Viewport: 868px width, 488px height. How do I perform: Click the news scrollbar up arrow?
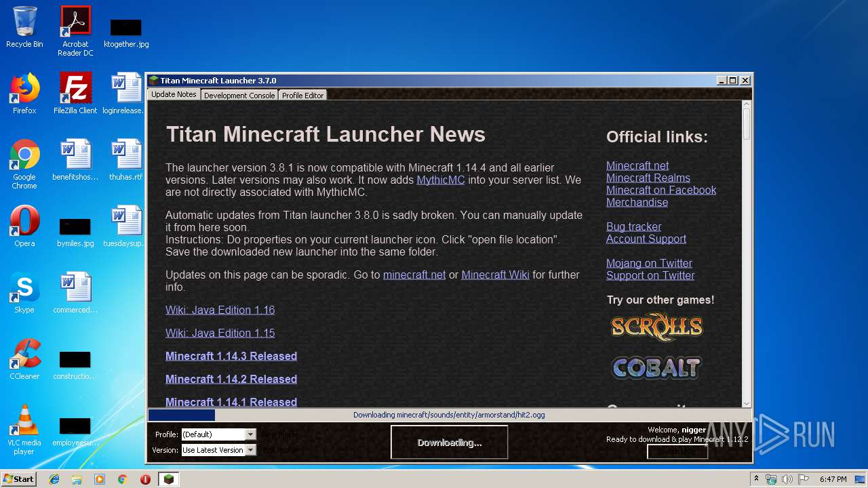[747, 105]
